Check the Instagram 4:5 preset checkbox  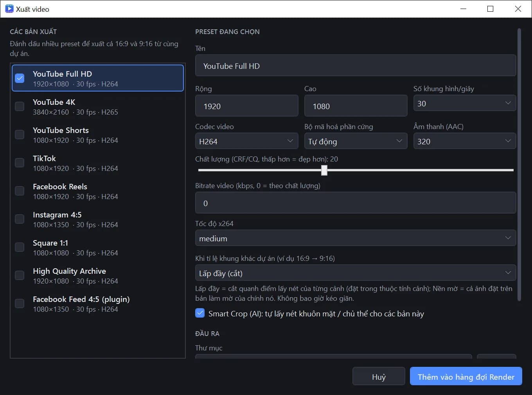20,219
